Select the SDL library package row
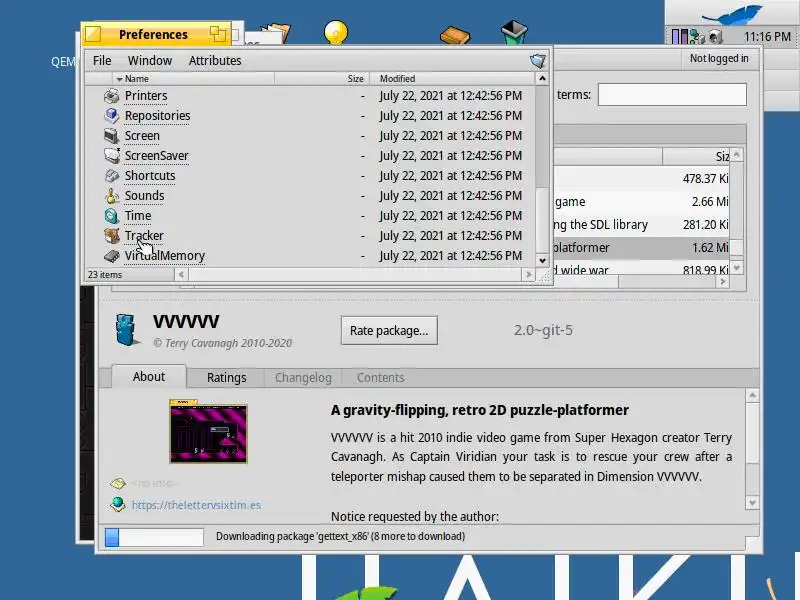Viewport: 800px width, 600px height. point(642,224)
